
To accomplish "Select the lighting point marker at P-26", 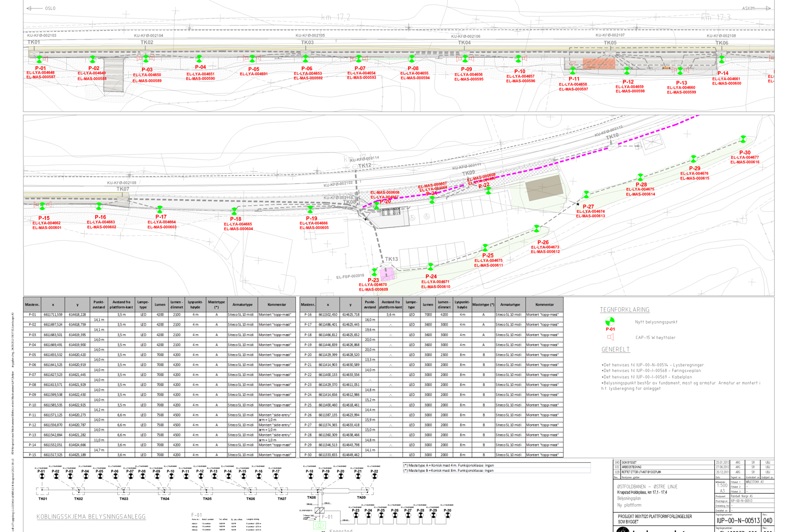I will point(537,229).
